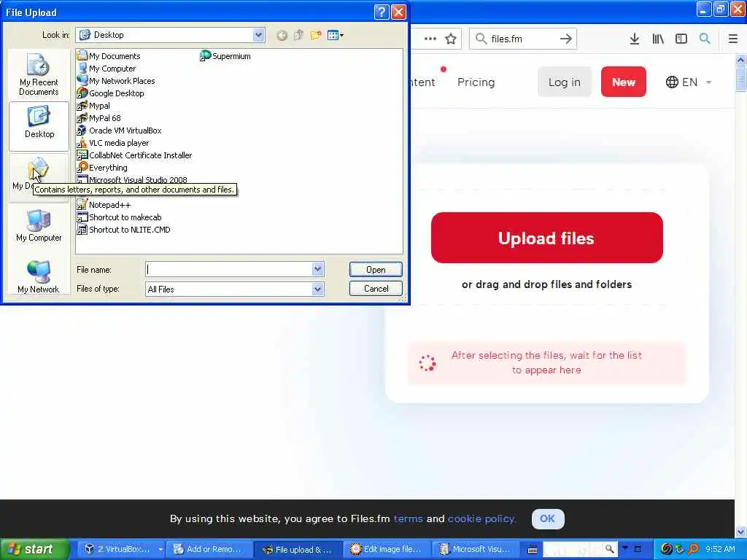The height and width of the screenshot is (560, 747).
Task: Bookmark this page with star icon
Action: (x=451, y=39)
